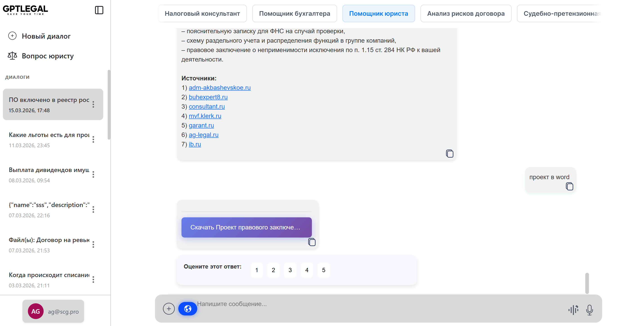Copy the sources answer message
The image size is (644, 326).
point(449,154)
